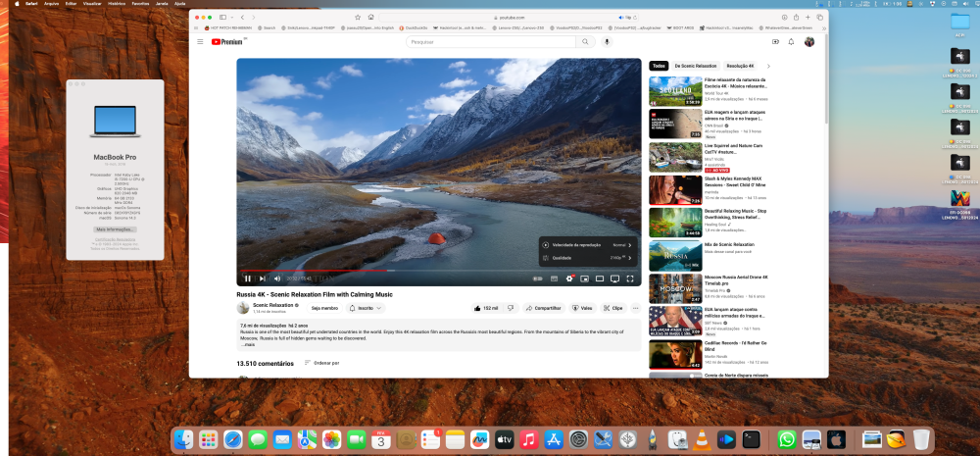980x456 pixels.
Task: Mute the video player volume
Action: tap(277, 279)
